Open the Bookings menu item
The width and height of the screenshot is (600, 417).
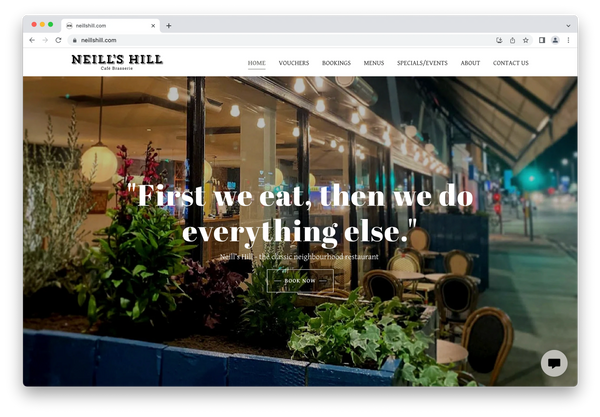336,63
